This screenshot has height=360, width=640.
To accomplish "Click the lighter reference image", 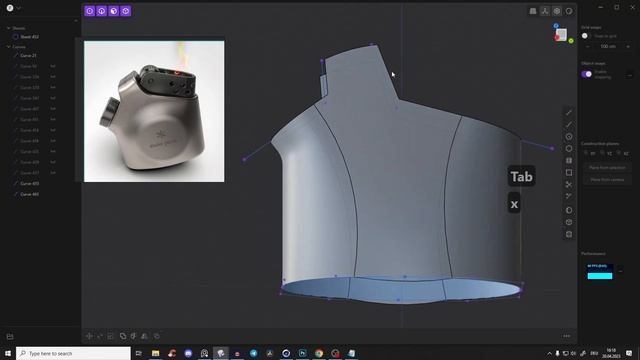I will [x=154, y=111].
